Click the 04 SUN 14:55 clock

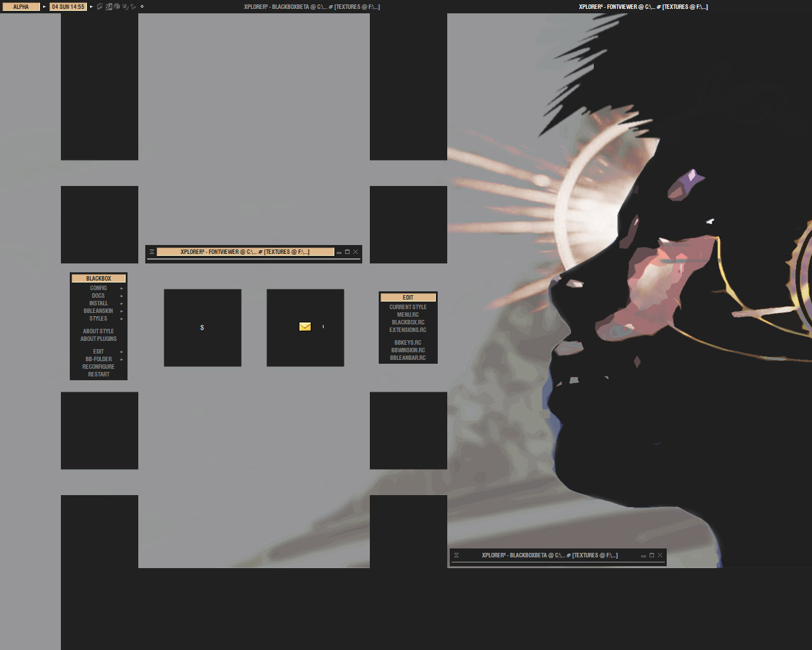coord(68,6)
